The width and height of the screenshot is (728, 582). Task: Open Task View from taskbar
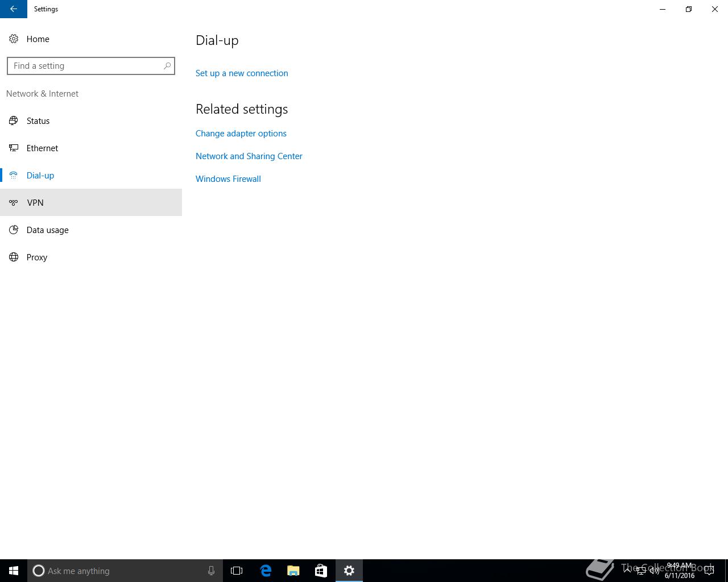[237, 571]
